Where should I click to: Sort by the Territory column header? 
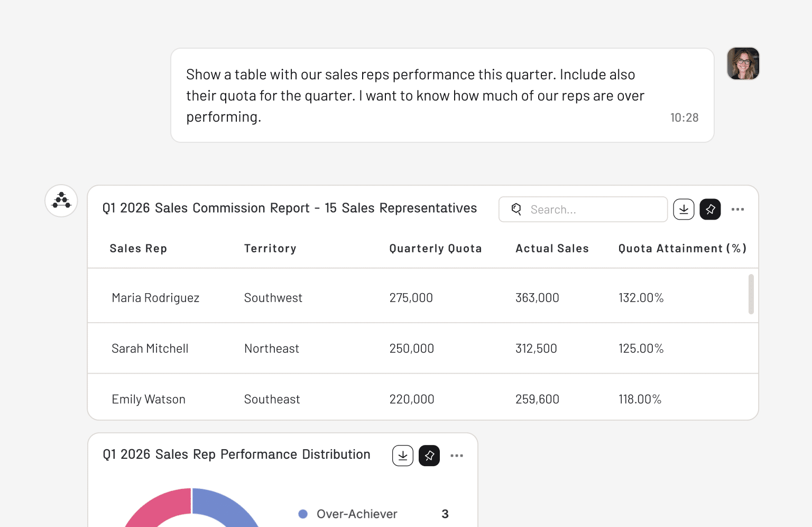click(x=270, y=249)
